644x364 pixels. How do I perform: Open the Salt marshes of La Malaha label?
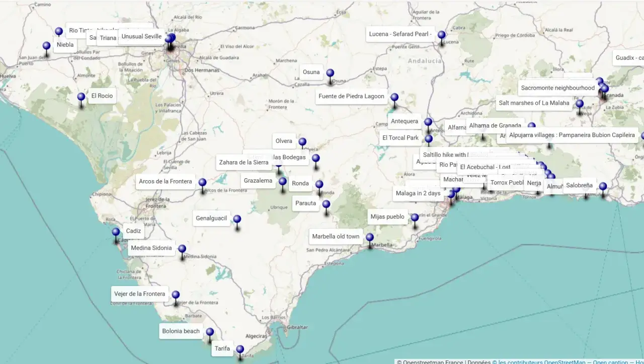(534, 103)
